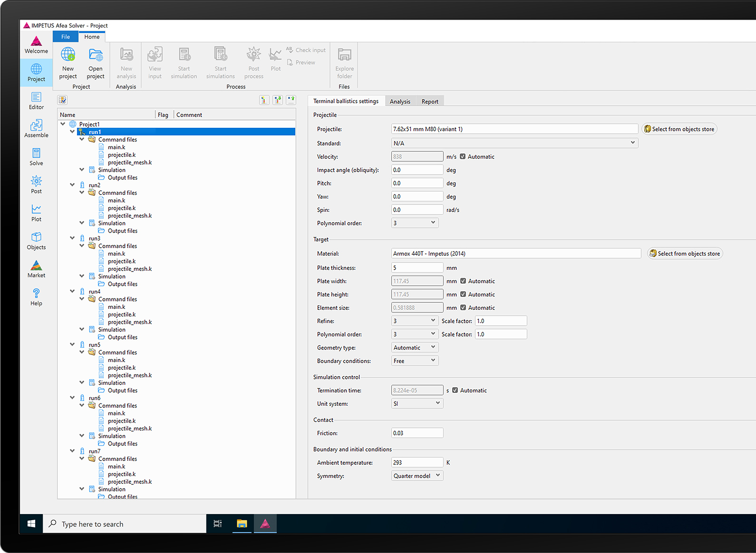Toggle Automatic checkbox for Plate width
The width and height of the screenshot is (756, 553).
(x=463, y=281)
